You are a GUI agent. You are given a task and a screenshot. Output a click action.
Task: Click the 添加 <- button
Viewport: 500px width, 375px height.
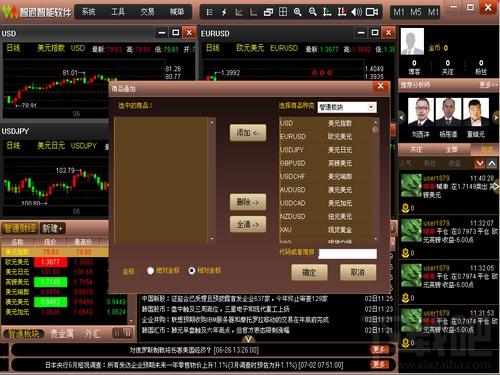pyautogui.click(x=248, y=133)
